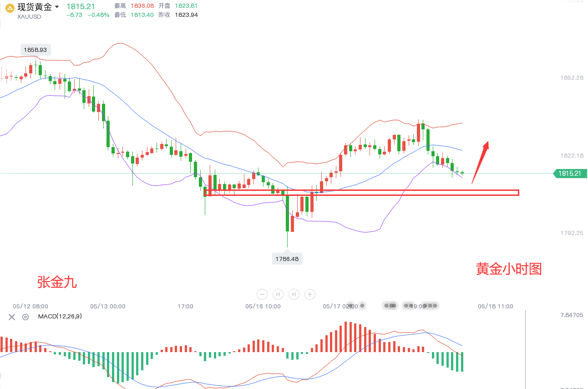Image resolution: width=588 pixels, height=389 pixels.
Task: Click the MACD(12,26,9) indicator label
Action: [60, 316]
